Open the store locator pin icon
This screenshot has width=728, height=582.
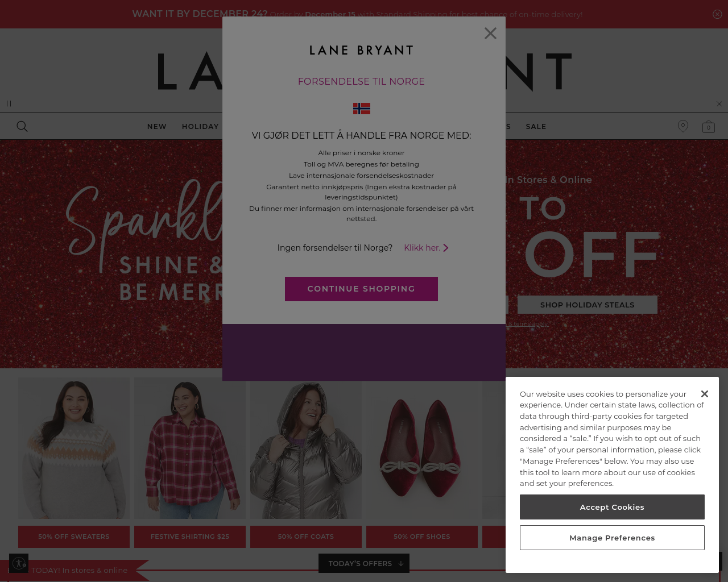[x=683, y=126]
